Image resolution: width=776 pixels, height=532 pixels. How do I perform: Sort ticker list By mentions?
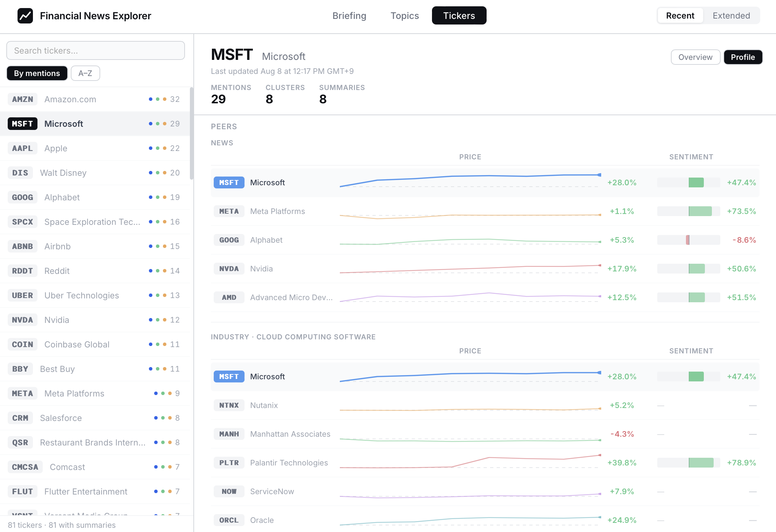(x=37, y=73)
